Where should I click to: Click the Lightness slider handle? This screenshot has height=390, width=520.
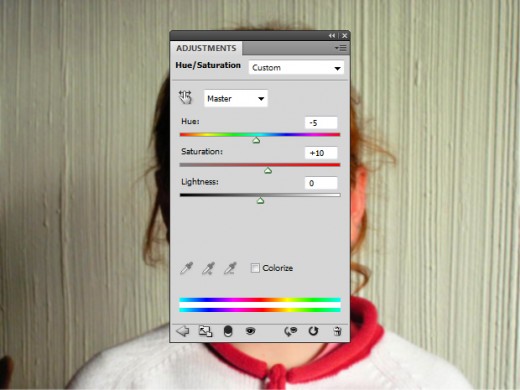pyautogui.click(x=260, y=201)
